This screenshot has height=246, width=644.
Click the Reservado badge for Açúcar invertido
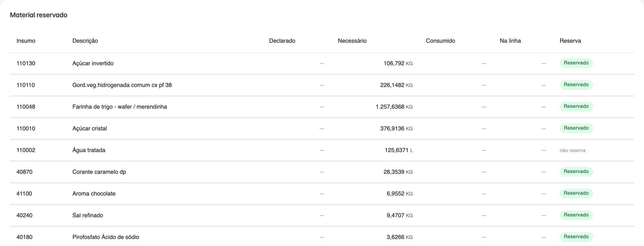tap(576, 63)
